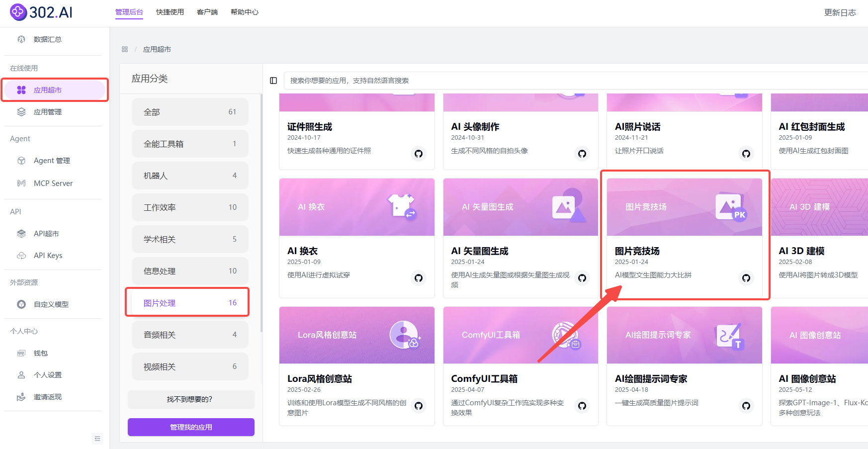Select the 全能工具箱 category
This screenshot has height=449, width=868.
click(x=190, y=144)
